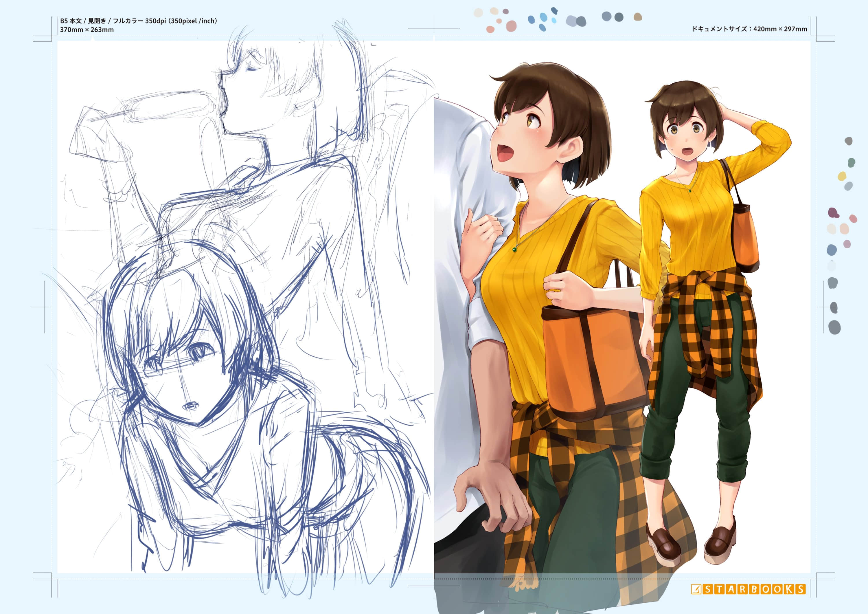Click the left edge center crop mark
Image resolution: width=868 pixels, height=614 pixels.
point(45,307)
